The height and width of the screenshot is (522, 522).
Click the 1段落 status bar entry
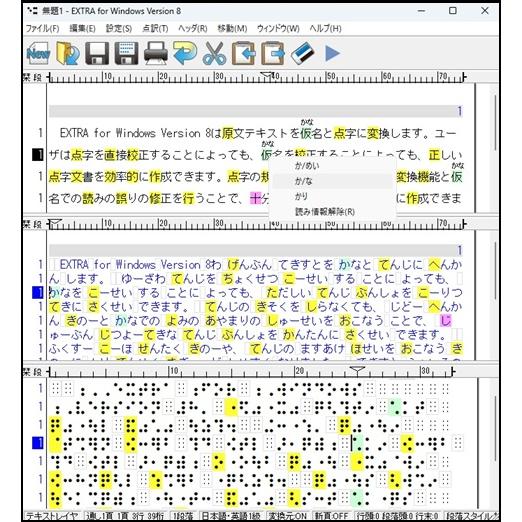[x=183, y=516]
